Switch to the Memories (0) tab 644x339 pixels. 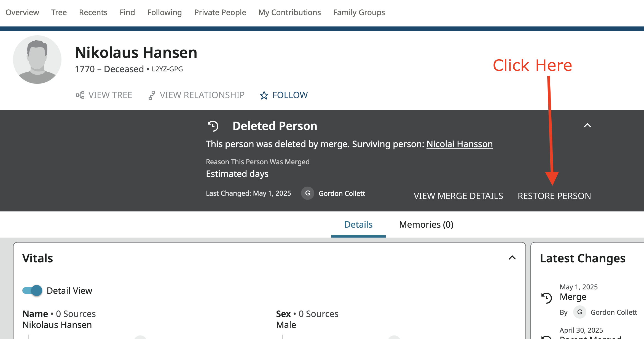[426, 225]
